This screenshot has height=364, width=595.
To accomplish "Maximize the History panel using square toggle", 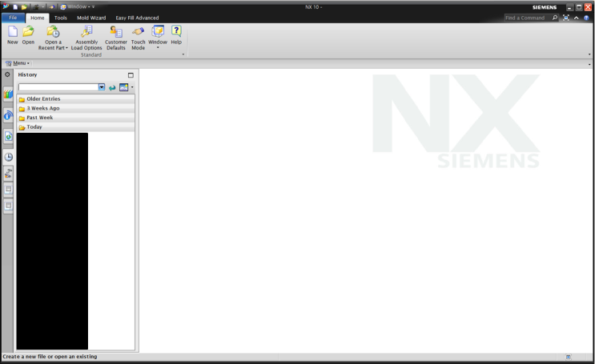I will pyautogui.click(x=131, y=75).
